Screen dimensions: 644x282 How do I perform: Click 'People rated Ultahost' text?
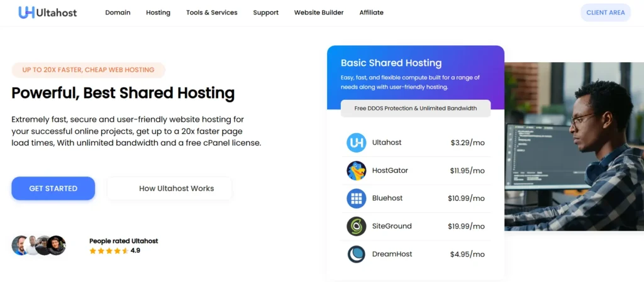124,241
